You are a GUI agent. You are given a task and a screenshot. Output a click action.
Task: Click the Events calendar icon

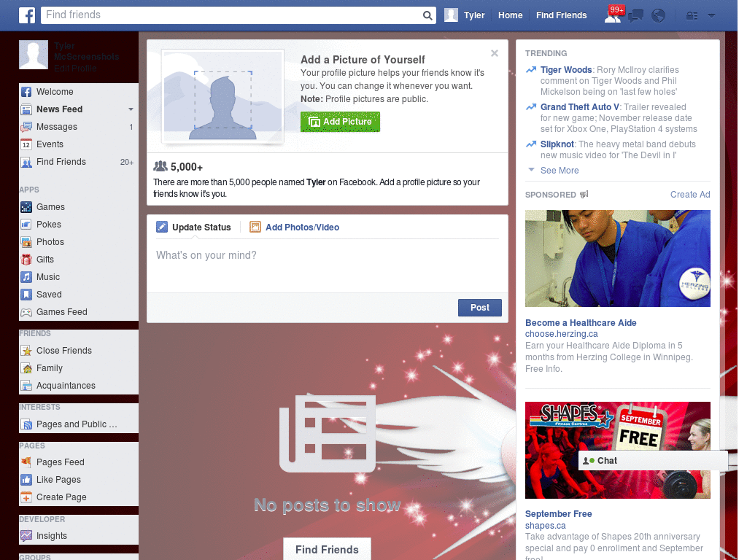click(26, 144)
